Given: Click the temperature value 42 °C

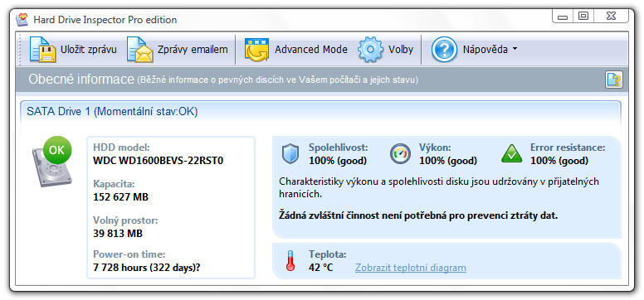Looking at the screenshot, I should [321, 268].
